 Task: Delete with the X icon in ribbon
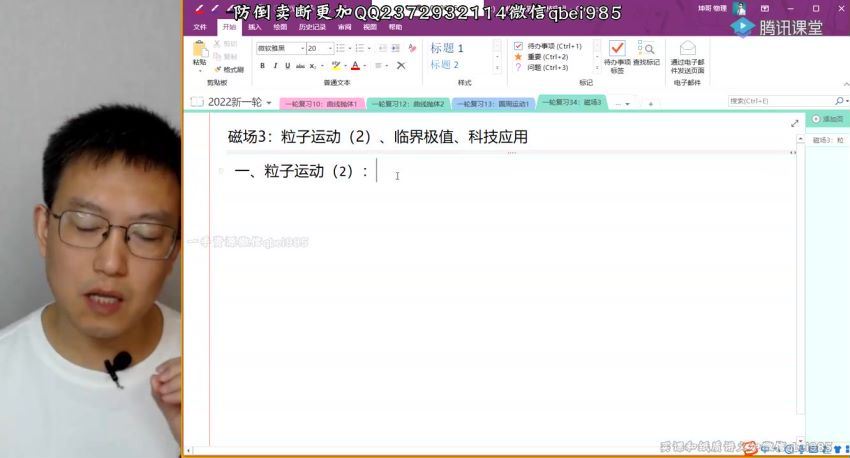401,66
